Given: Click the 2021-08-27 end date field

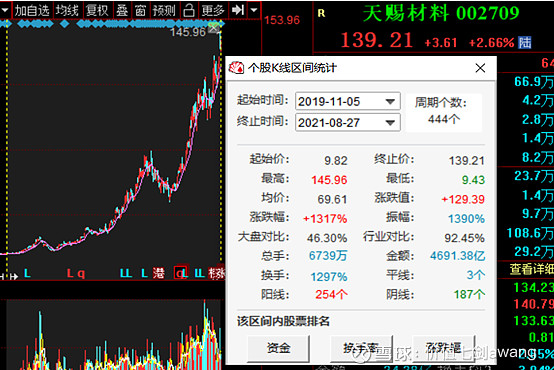Looking at the screenshot, I should point(348,123).
